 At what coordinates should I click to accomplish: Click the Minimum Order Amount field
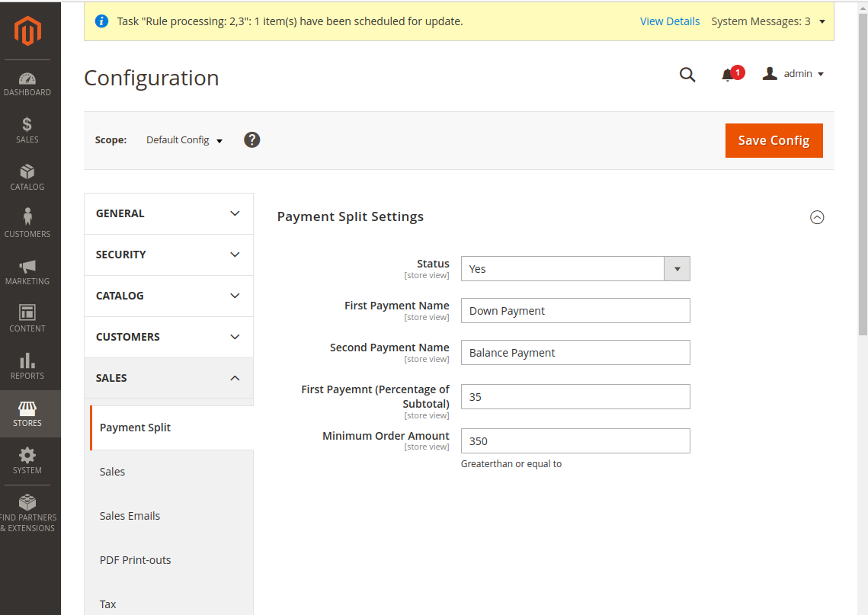pyautogui.click(x=575, y=441)
